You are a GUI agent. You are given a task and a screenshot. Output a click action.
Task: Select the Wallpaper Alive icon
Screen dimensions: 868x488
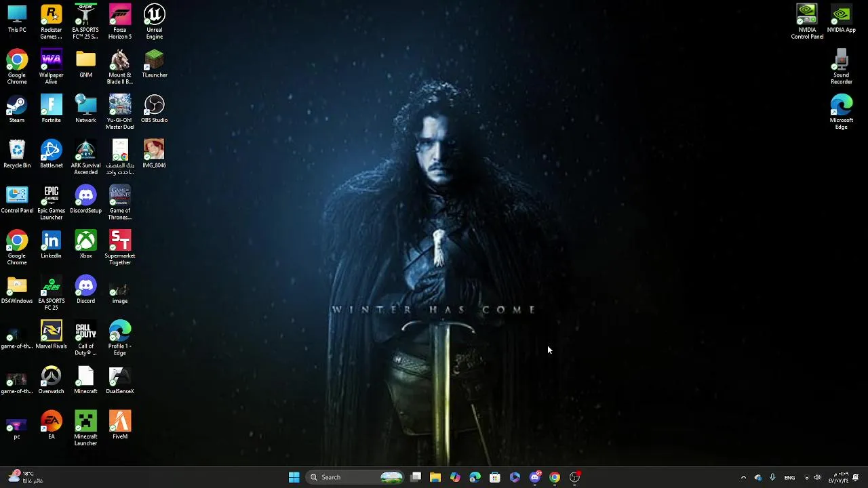tap(51, 67)
